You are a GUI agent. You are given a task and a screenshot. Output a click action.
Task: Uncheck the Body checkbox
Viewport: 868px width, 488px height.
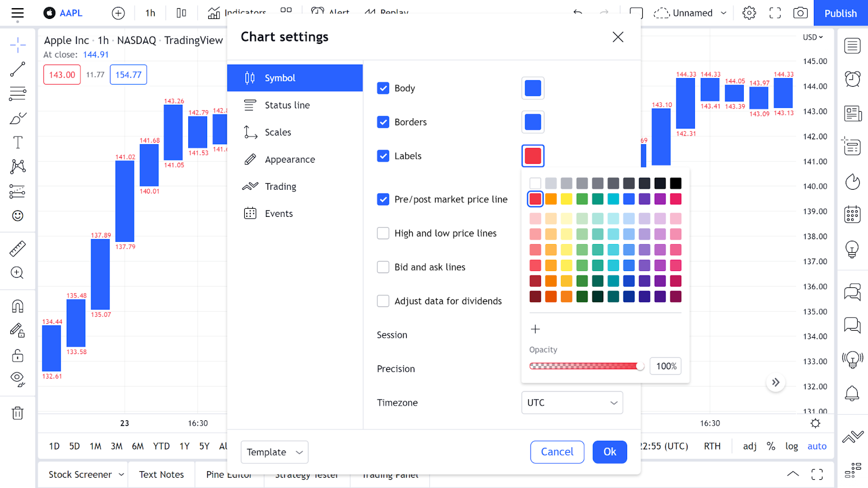click(383, 88)
